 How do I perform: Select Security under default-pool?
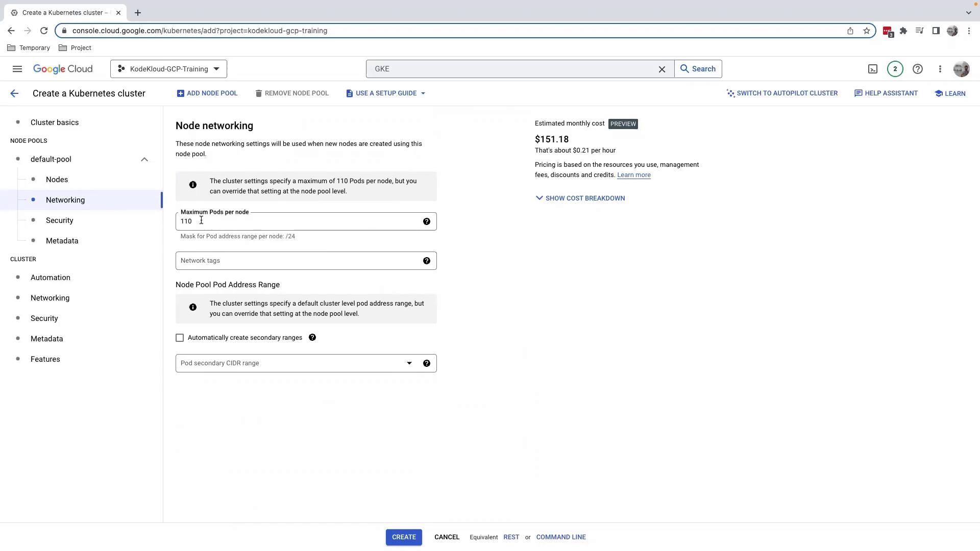[x=60, y=220]
